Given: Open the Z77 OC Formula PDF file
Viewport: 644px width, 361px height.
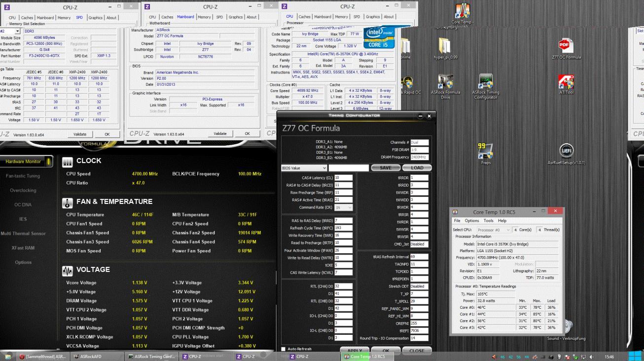Looking at the screenshot, I should [566, 47].
